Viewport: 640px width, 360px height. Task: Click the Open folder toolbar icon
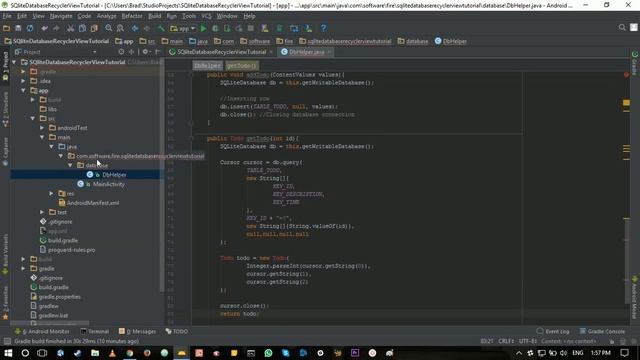(x=7, y=28)
